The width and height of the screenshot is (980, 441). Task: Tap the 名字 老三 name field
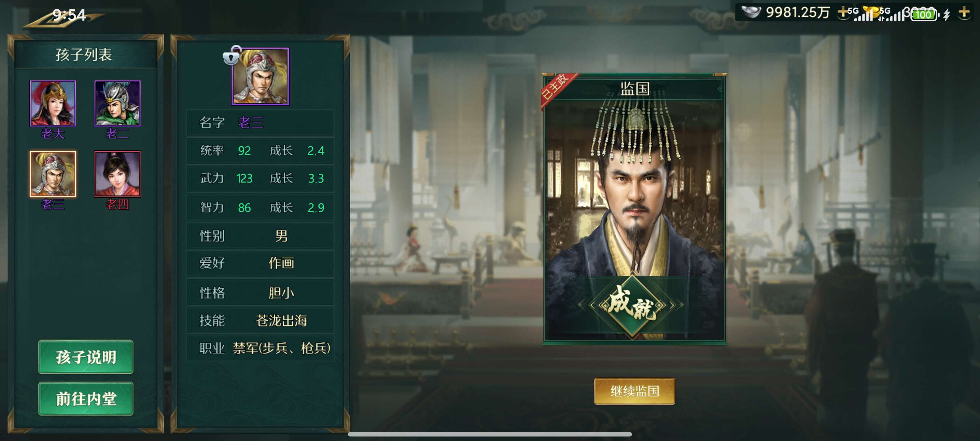coord(260,123)
